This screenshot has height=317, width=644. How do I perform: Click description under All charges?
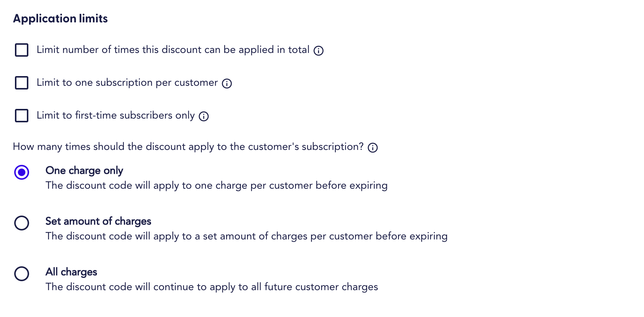coord(212,287)
